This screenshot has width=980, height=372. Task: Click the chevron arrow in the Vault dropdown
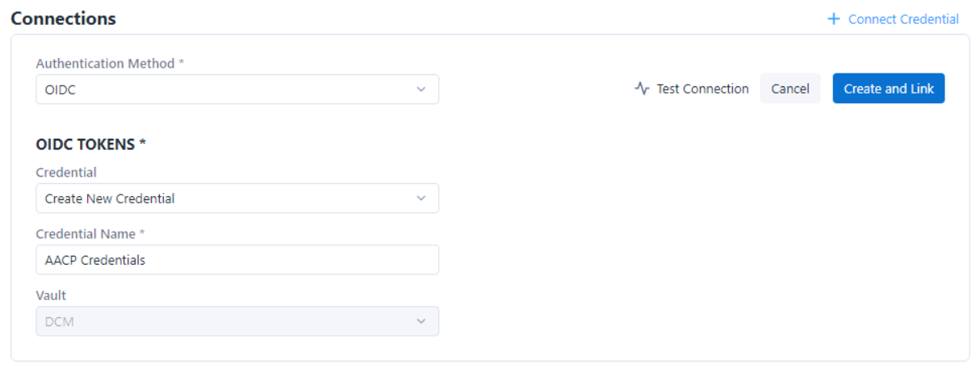[x=421, y=321]
